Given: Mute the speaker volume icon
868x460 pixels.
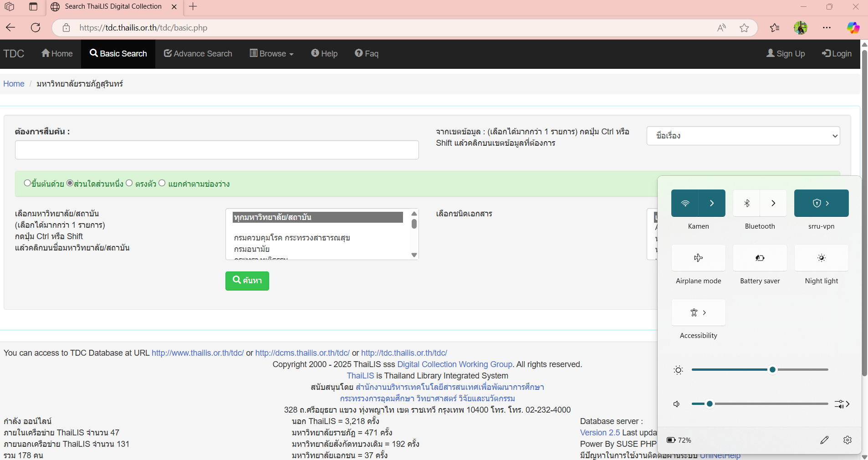Looking at the screenshot, I should 677,404.
